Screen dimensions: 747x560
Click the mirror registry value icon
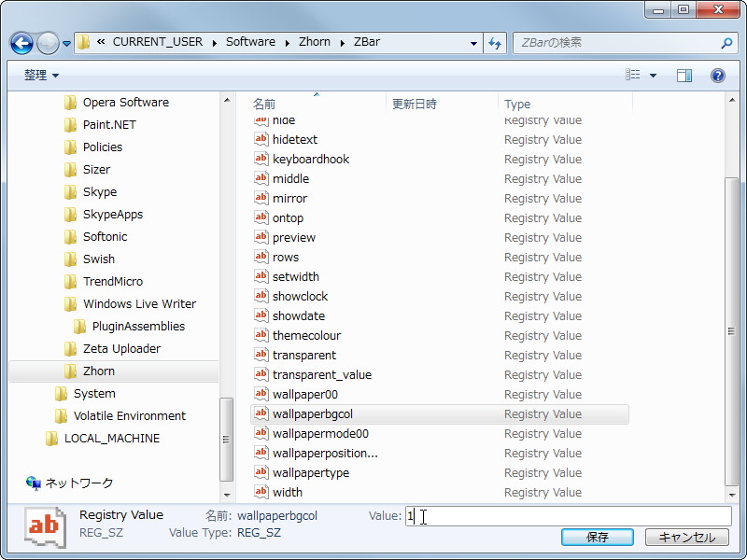pos(261,198)
